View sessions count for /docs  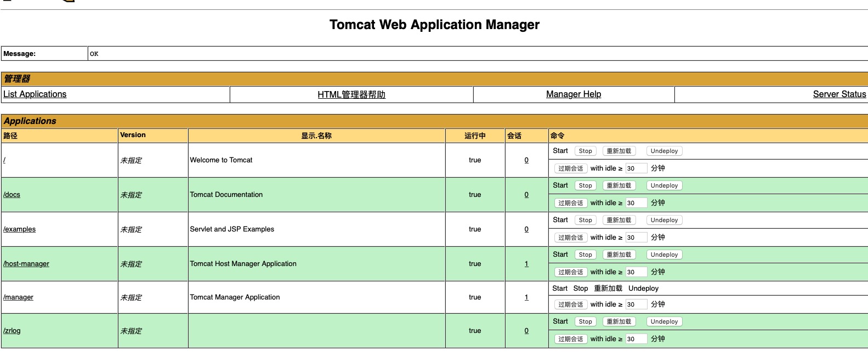526,195
